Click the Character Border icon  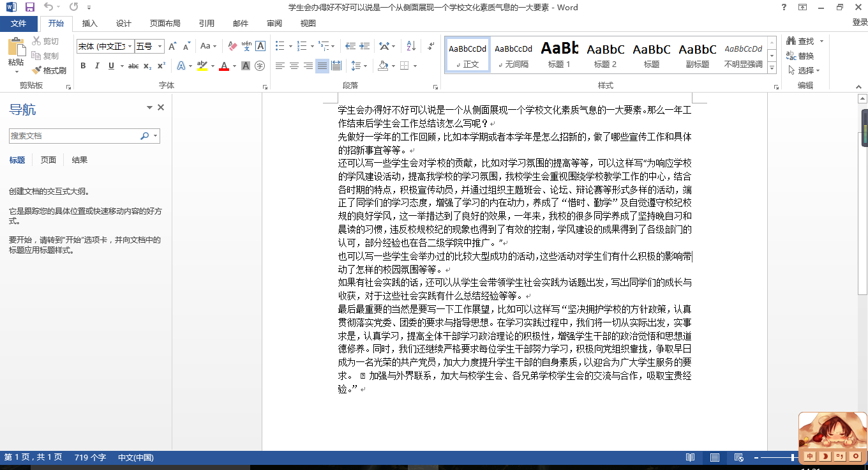click(x=260, y=46)
